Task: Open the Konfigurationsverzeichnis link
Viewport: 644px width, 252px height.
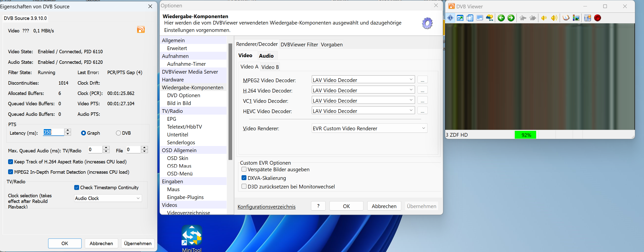Action: [x=267, y=207]
